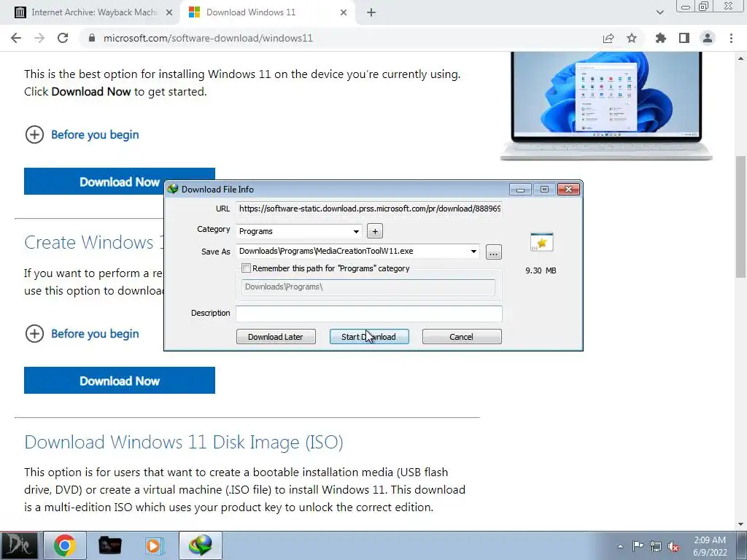Click the exe file type icon in dialog

point(541,242)
